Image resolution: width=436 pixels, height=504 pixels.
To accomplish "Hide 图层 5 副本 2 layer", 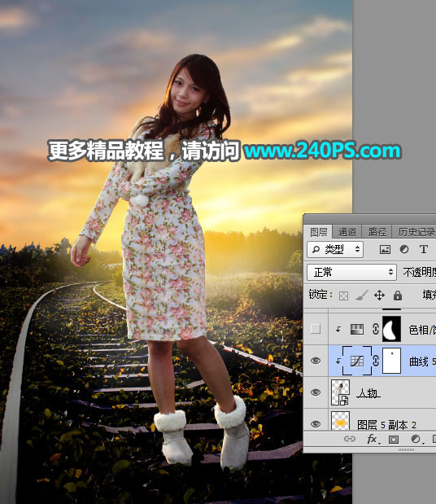I will click(316, 424).
